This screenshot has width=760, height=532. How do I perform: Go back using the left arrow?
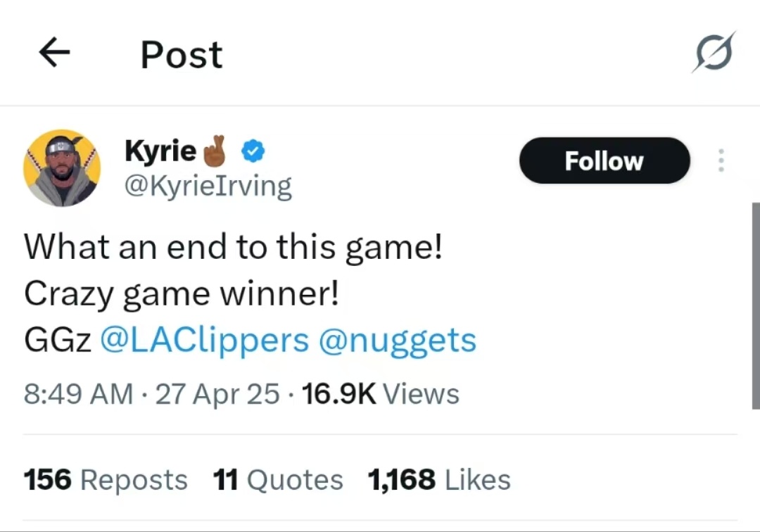54,52
